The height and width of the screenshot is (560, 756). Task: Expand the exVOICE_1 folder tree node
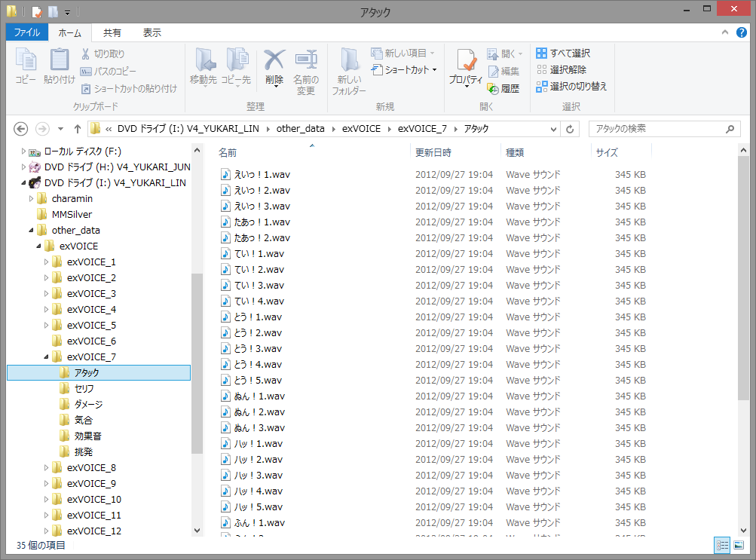[47, 262]
